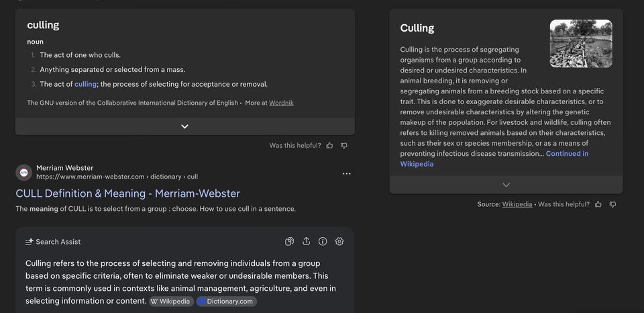Share the Search Assist answer
644x313 pixels.
[306, 241]
